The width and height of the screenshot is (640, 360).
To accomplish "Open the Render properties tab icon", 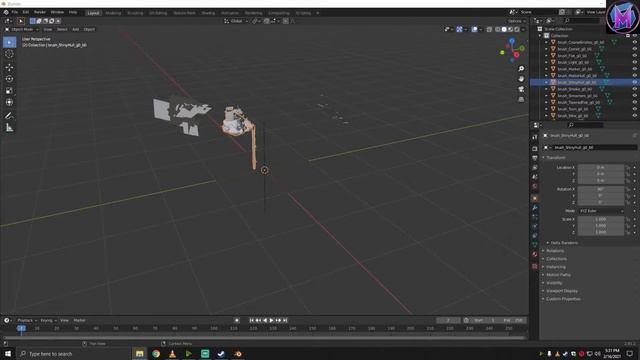I will pos(535,149).
